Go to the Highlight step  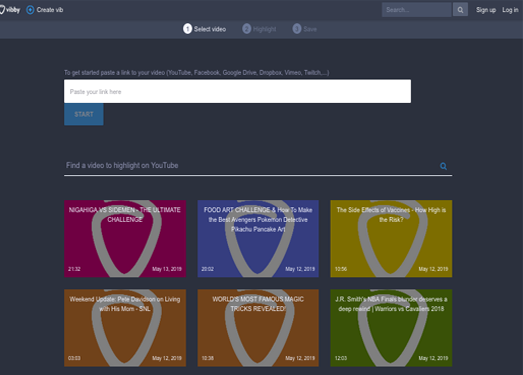coord(265,29)
